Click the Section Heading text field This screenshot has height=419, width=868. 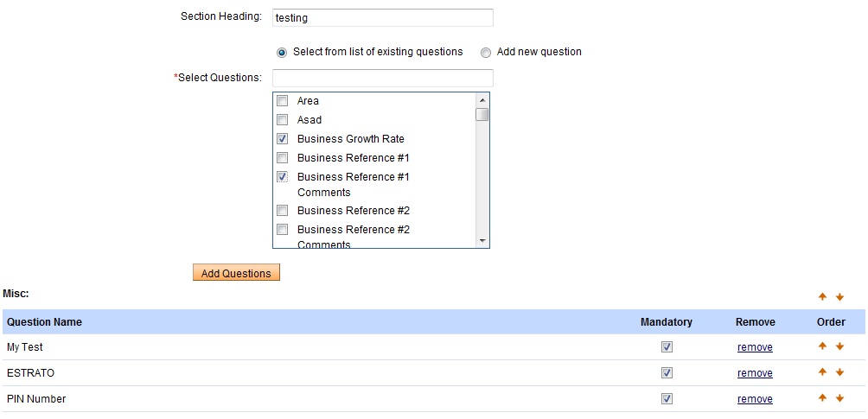click(x=382, y=17)
